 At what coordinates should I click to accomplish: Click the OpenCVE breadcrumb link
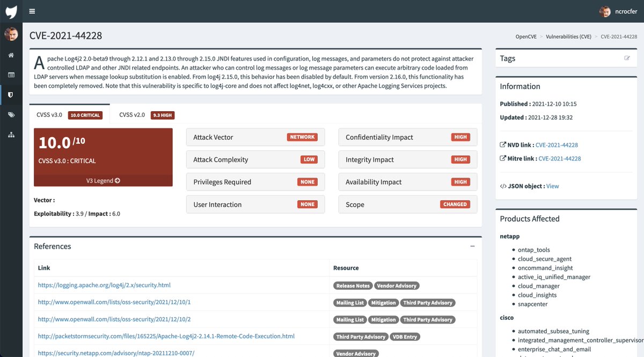[526, 37]
